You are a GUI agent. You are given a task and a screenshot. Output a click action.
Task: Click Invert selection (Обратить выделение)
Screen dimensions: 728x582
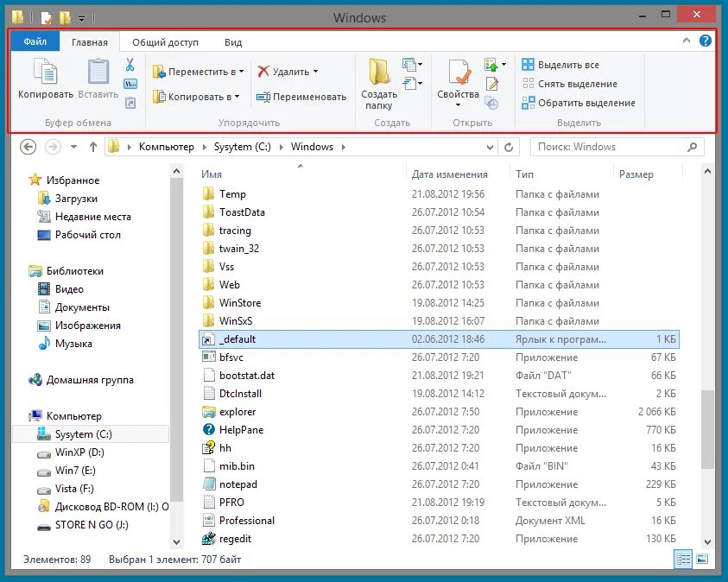579,103
